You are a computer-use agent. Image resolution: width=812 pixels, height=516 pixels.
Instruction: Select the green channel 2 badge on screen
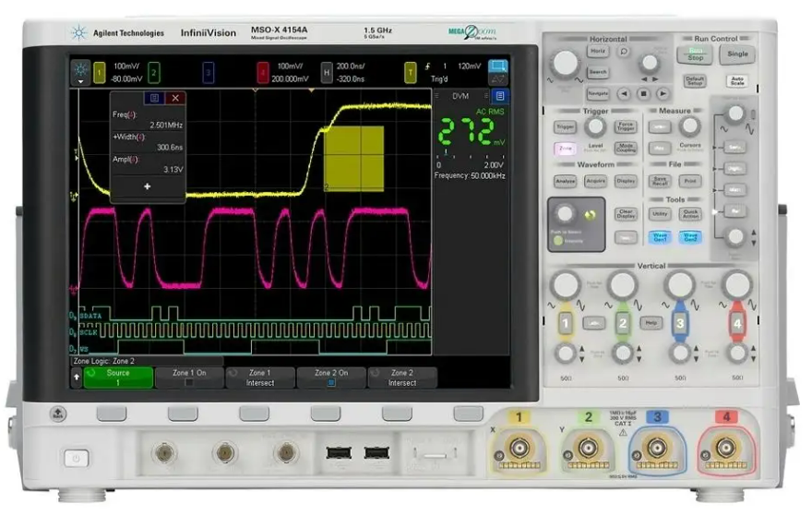(154, 73)
